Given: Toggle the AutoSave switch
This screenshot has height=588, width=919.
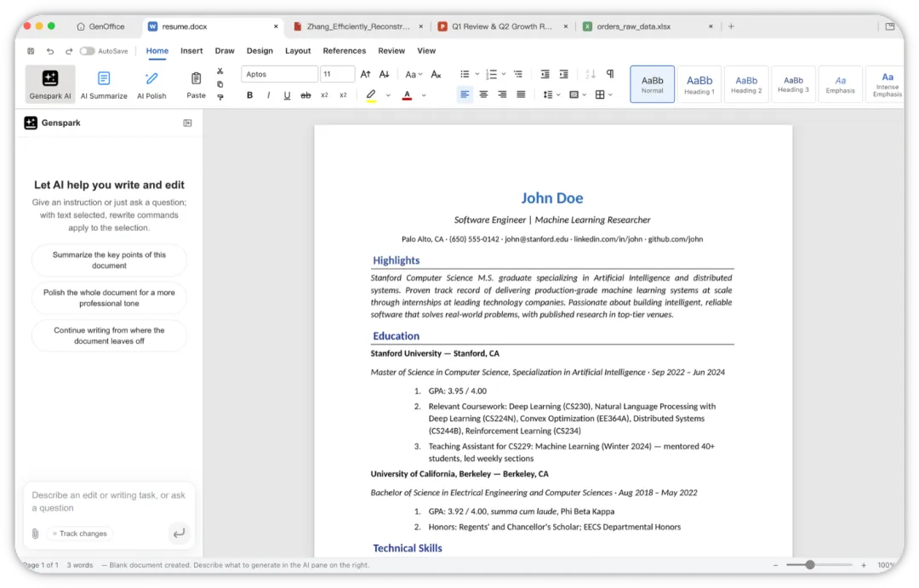Looking at the screenshot, I should 88,51.
